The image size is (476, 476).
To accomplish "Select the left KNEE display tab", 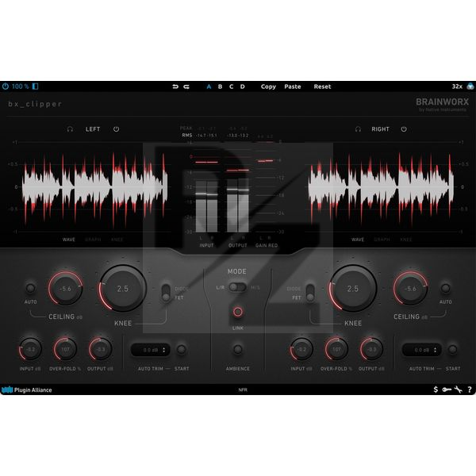I will tap(117, 240).
